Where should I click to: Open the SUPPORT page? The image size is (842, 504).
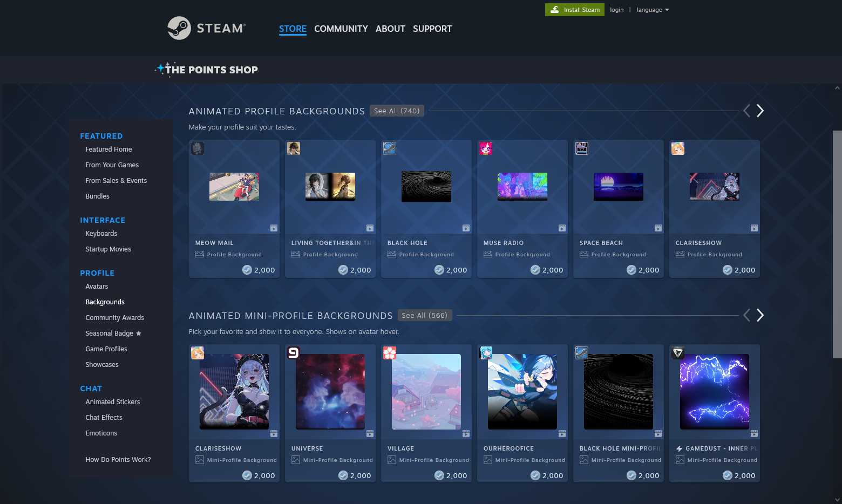click(x=432, y=29)
